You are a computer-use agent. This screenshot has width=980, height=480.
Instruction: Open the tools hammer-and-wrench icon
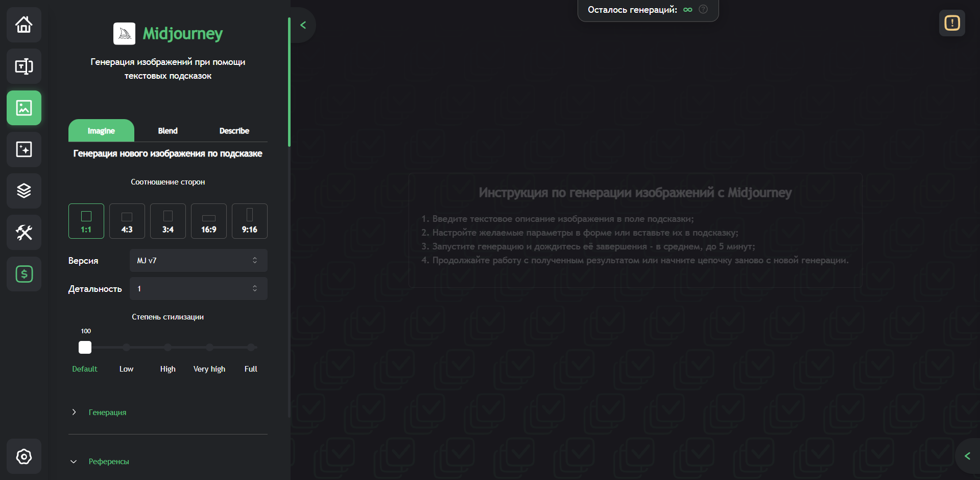pos(24,233)
